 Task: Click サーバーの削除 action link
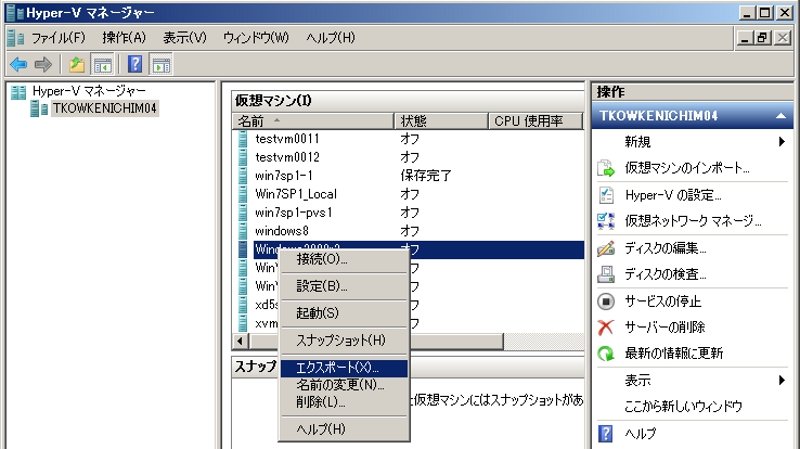pyautogui.click(x=665, y=327)
